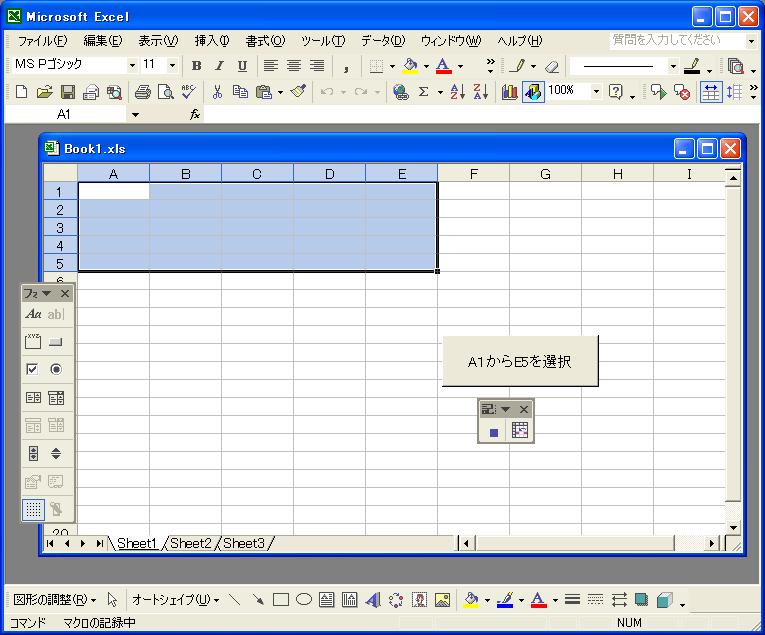
Task: Click the Copy icon
Action: pyautogui.click(x=240, y=91)
